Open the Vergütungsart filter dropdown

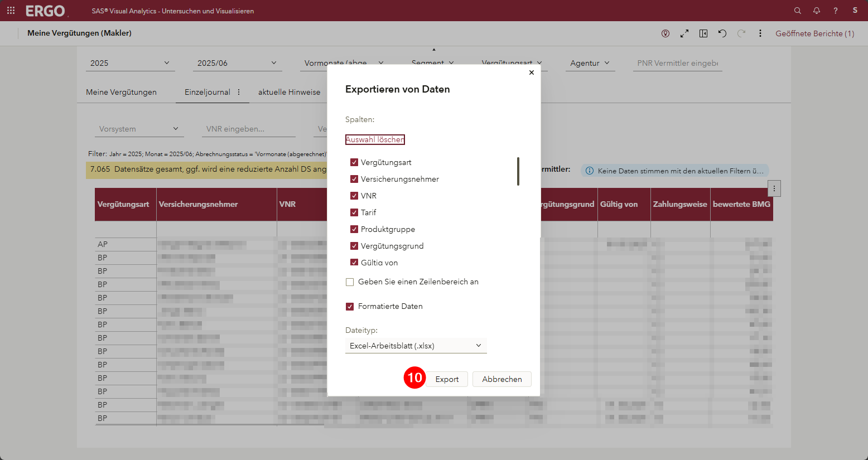click(512, 63)
